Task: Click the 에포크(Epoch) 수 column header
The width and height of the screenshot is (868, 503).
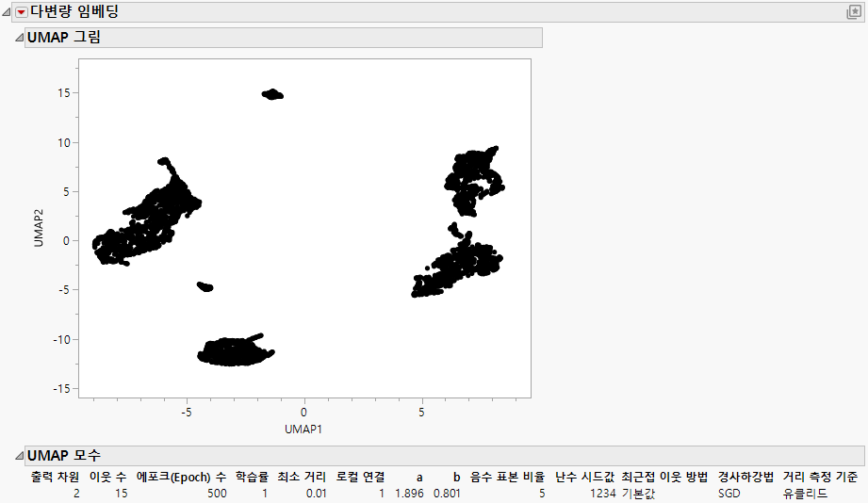Action: pyautogui.click(x=182, y=477)
